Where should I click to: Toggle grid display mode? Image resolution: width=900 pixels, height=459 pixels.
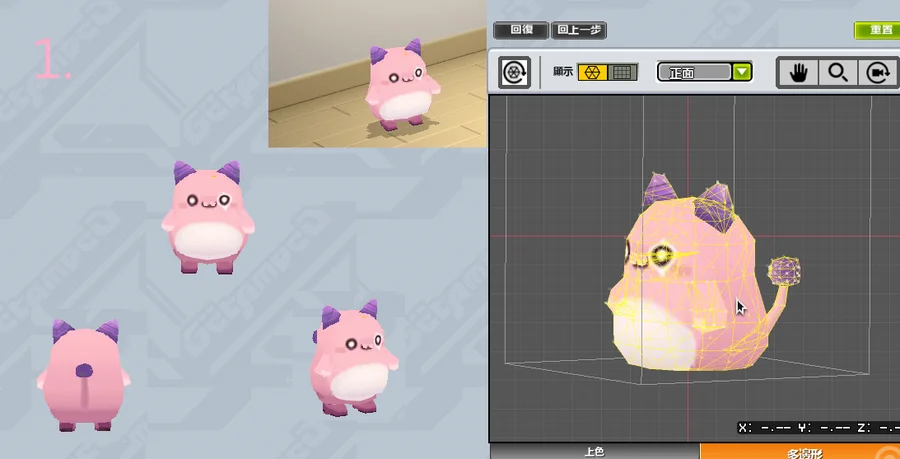point(623,72)
